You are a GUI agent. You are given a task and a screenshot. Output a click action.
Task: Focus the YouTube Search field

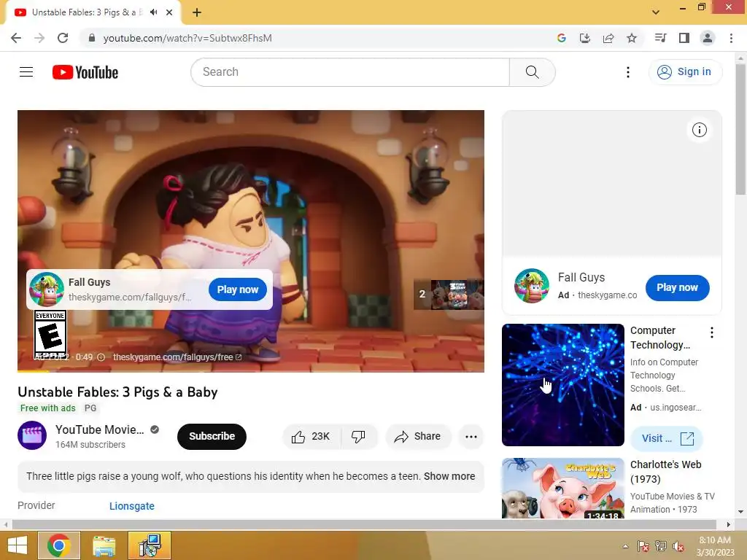point(350,72)
